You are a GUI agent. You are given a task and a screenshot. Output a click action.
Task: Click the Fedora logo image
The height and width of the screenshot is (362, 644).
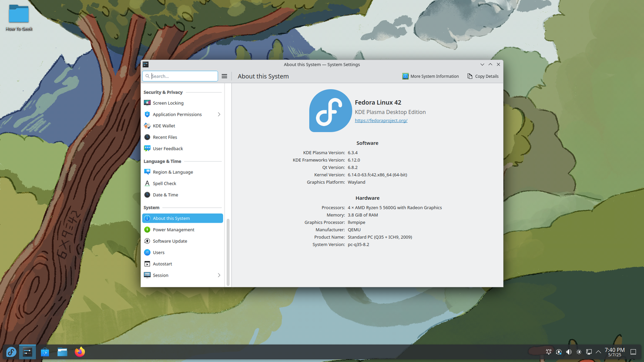[330, 111]
